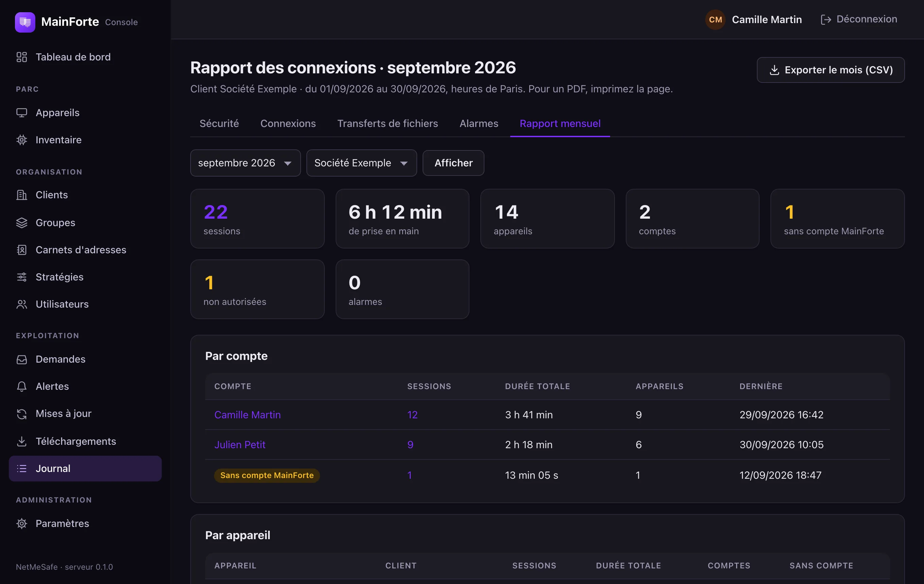Click the Déconnexion logout arrow icon
The height and width of the screenshot is (584, 924).
point(825,19)
